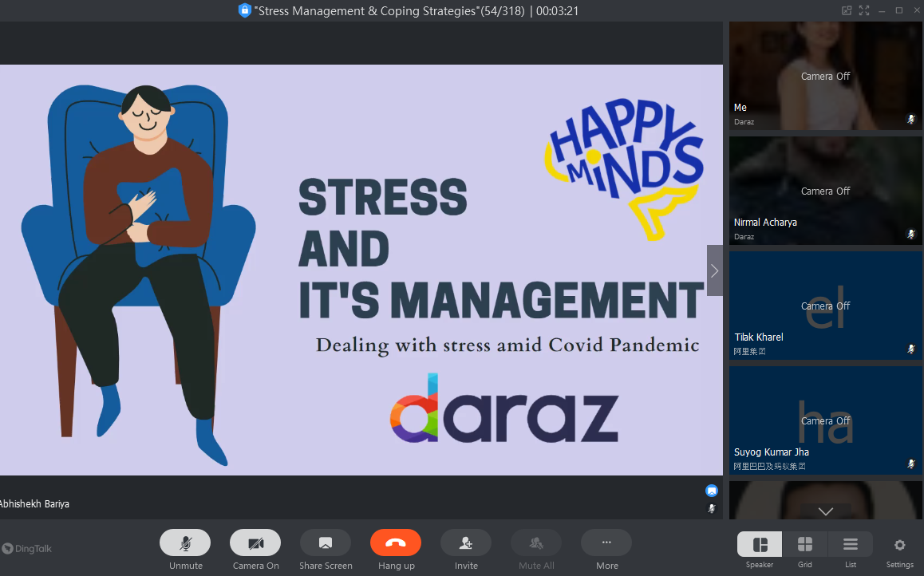Click the Abhishekh Bariya presenter name
This screenshot has width=924, height=576.
(34, 504)
